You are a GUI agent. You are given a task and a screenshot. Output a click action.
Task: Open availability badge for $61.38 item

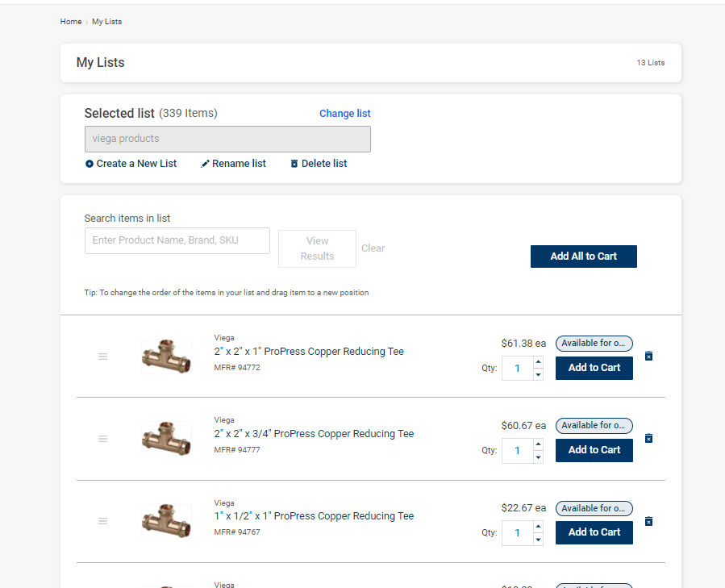click(x=594, y=344)
